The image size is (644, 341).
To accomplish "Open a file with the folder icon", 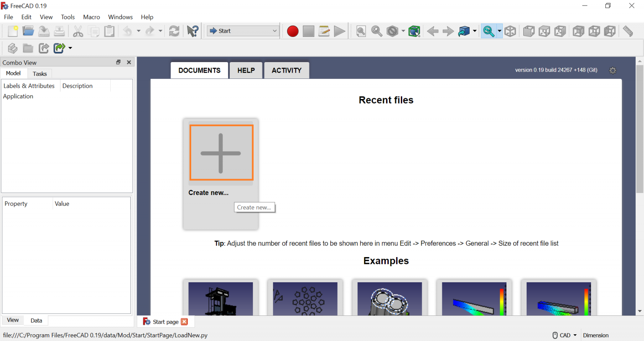I will [28, 31].
